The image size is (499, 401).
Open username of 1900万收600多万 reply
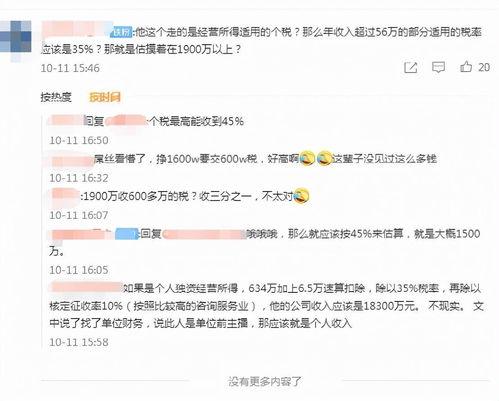click(x=65, y=196)
